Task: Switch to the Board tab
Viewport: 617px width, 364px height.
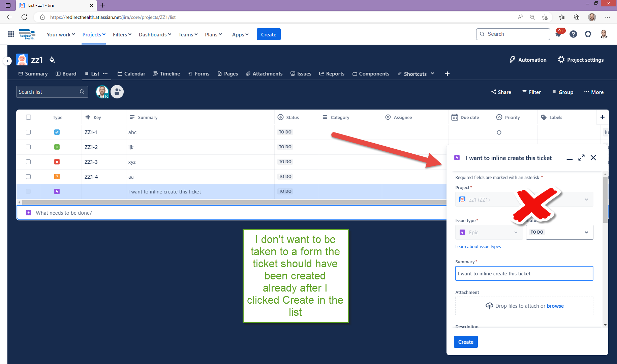Action: (66, 74)
